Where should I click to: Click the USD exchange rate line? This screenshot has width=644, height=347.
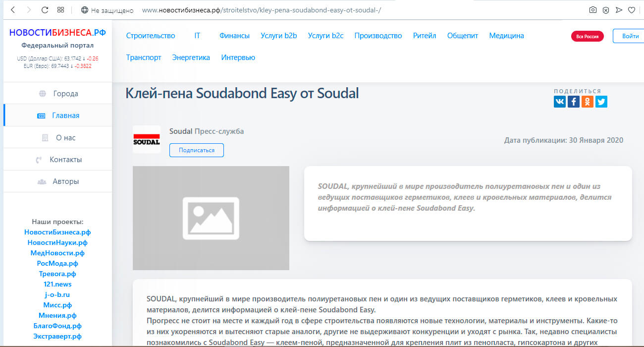point(57,58)
